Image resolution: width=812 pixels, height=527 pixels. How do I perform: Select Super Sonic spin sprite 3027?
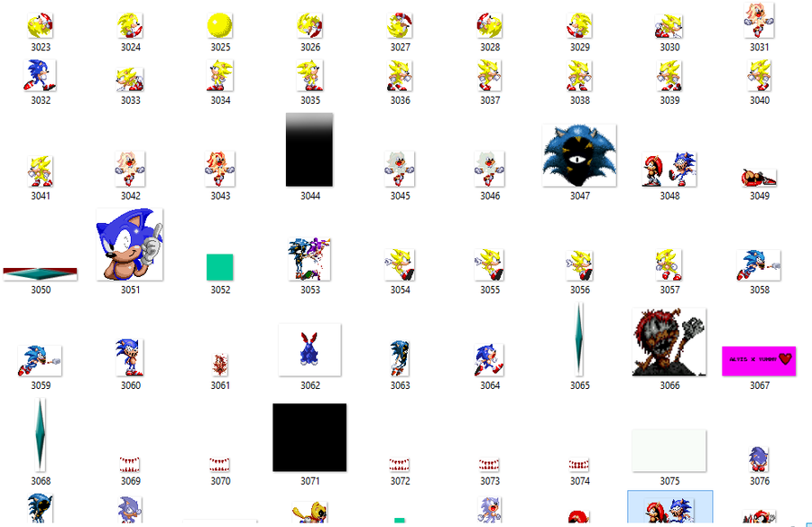[x=400, y=25]
